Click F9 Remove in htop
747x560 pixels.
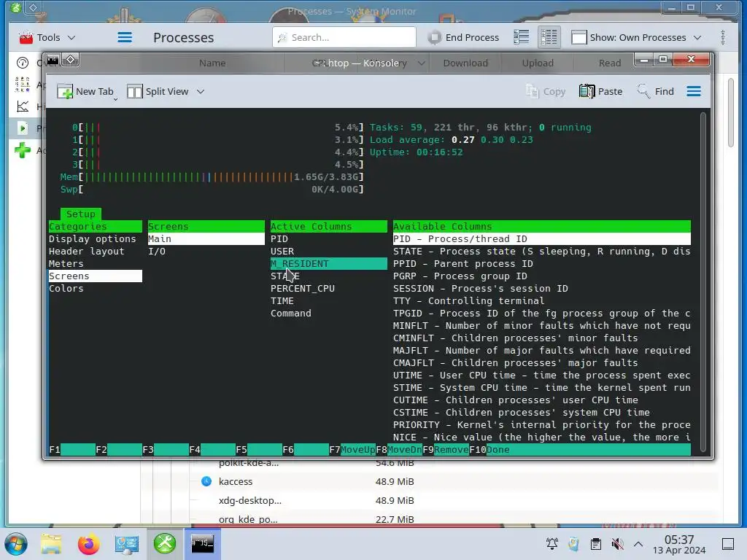point(446,449)
